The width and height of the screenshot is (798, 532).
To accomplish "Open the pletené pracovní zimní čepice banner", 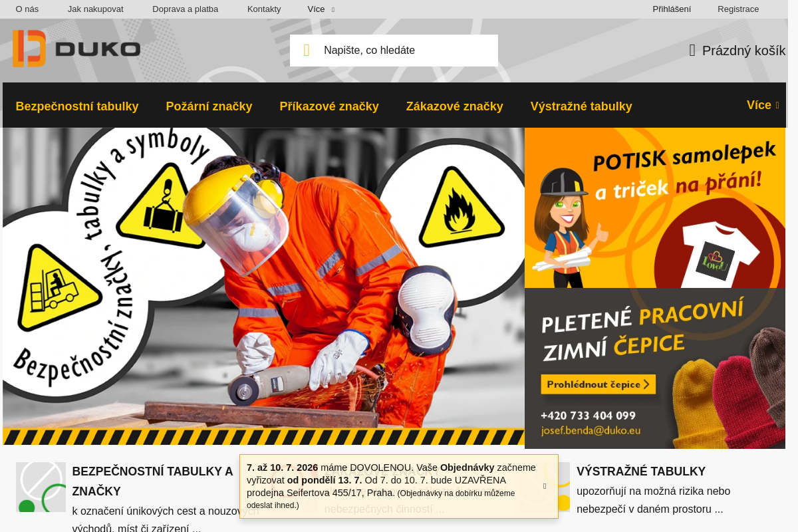I will coord(655,368).
